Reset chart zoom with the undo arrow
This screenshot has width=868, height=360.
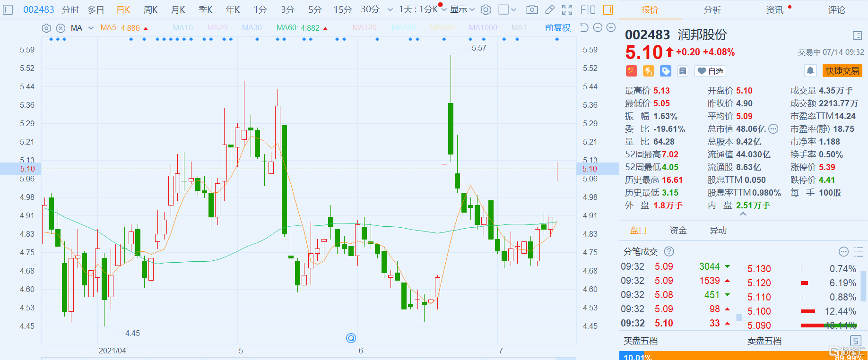click(584, 28)
